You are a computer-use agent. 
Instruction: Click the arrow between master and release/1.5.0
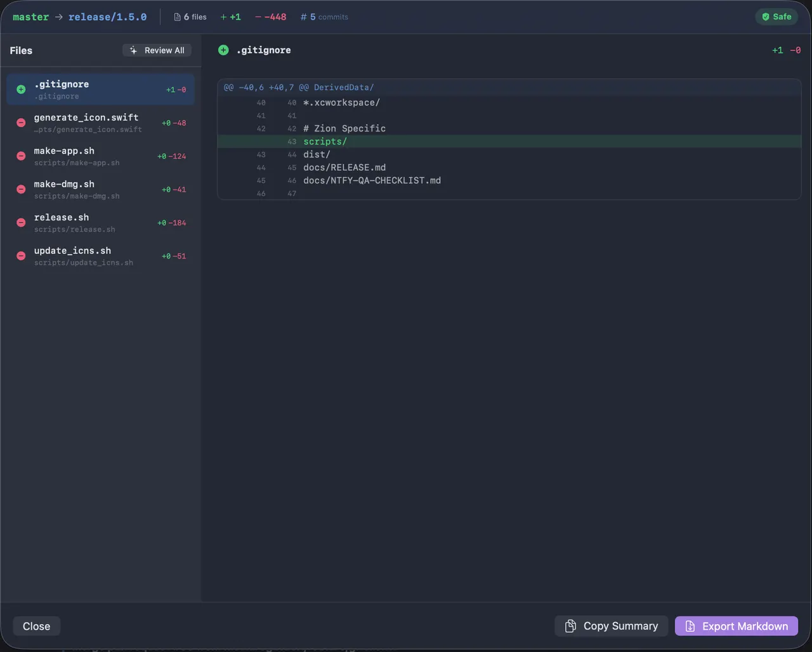pos(58,17)
